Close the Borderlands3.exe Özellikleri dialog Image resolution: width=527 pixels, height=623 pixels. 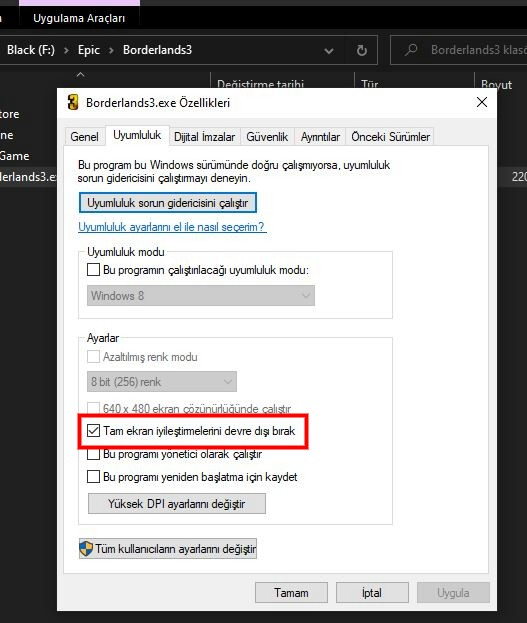click(x=482, y=102)
